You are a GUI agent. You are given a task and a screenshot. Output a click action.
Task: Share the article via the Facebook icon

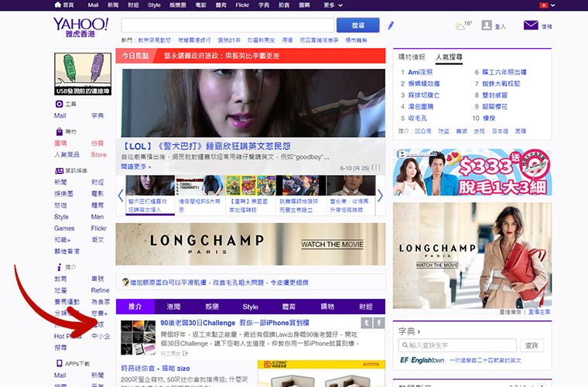coord(379,323)
